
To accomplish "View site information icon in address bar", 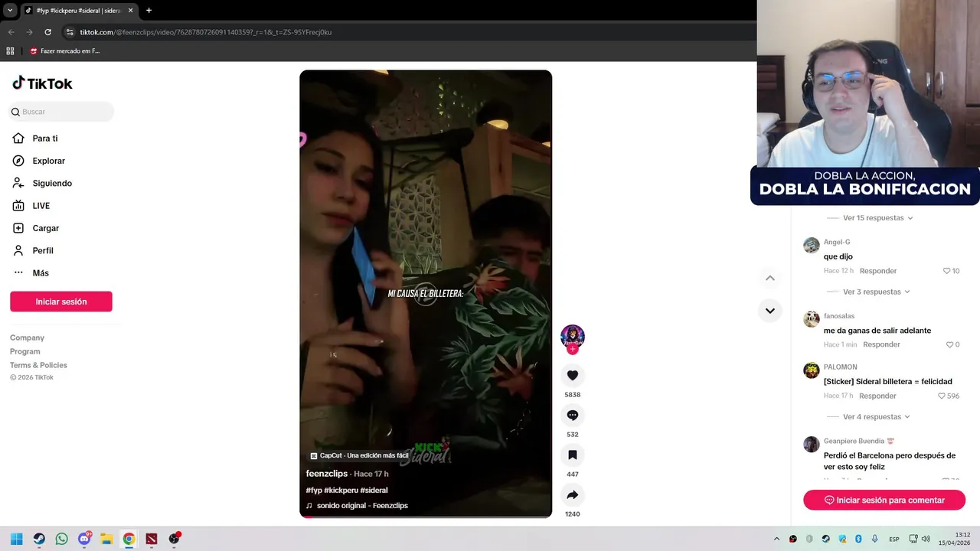I will (70, 32).
